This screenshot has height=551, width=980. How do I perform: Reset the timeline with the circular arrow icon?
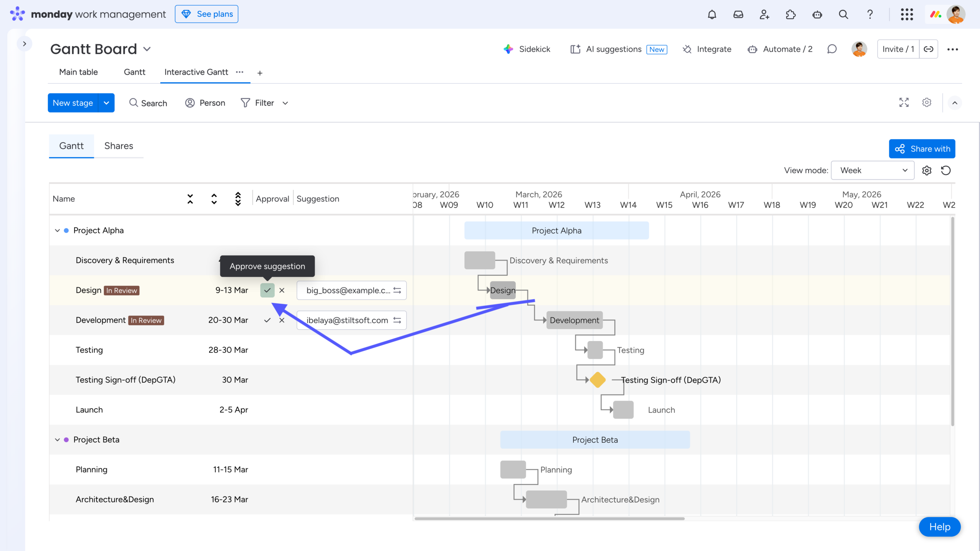(x=946, y=170)
